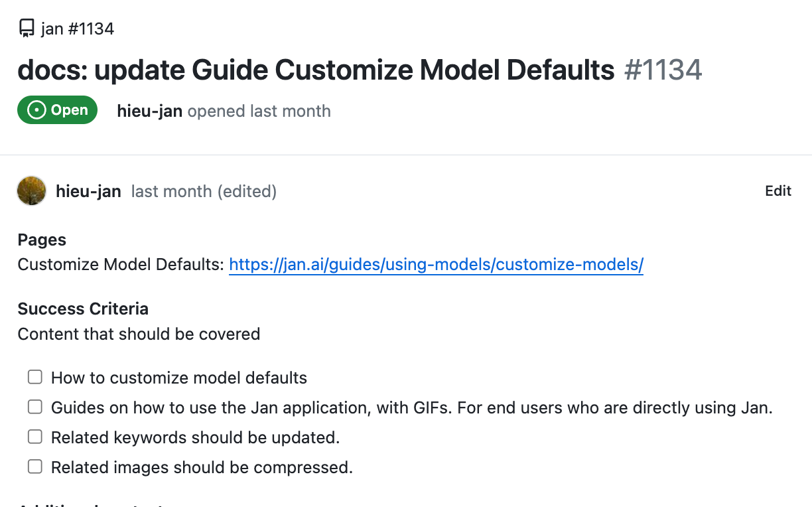812x507 pixels.
Task: Click the 'Pages' heading
Action: coord(42,240)
